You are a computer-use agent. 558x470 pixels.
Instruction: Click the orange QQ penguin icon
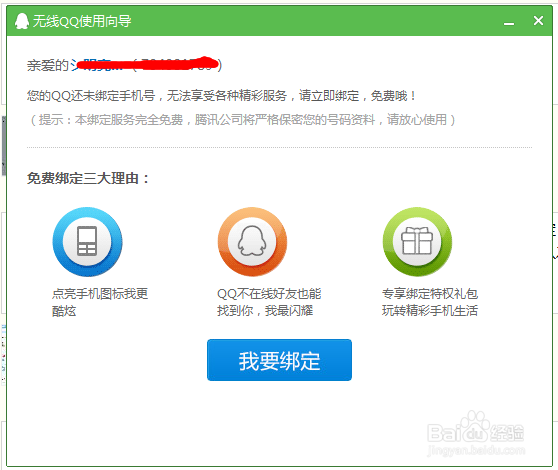252,242
